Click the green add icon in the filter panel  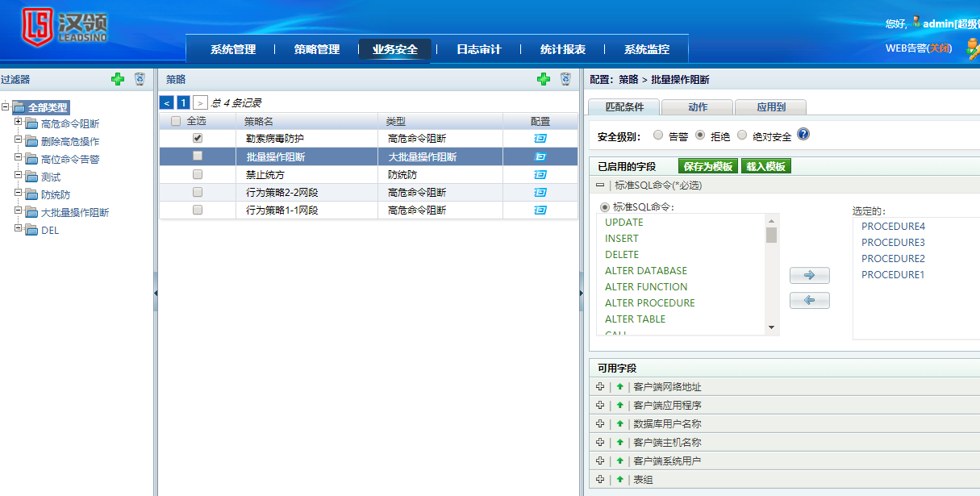point(118,79)
